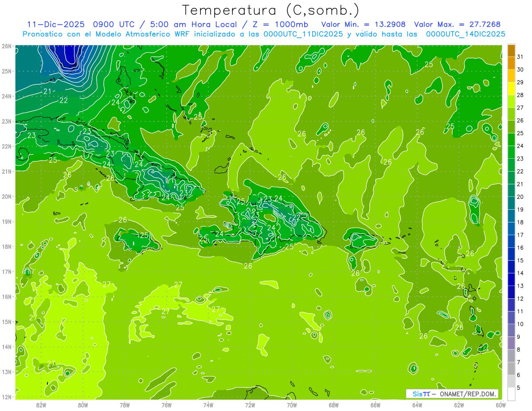This screenshot has width=532, height=411.
Task: Click the 16N latitude axis label
Action: click(x=7, y=297)
